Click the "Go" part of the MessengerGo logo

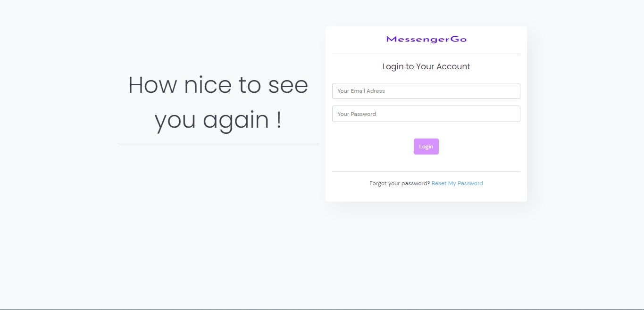[459, 40]
